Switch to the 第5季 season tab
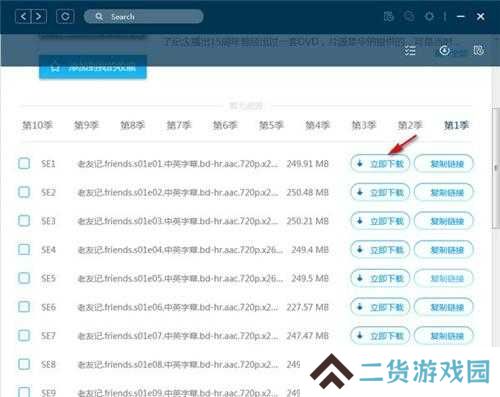 point(271,125)
